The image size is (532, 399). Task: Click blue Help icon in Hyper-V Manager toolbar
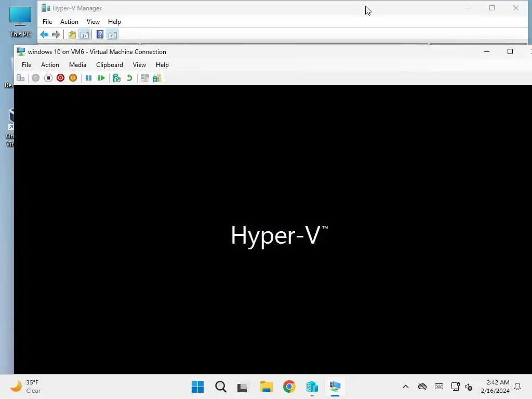[100, 35]
